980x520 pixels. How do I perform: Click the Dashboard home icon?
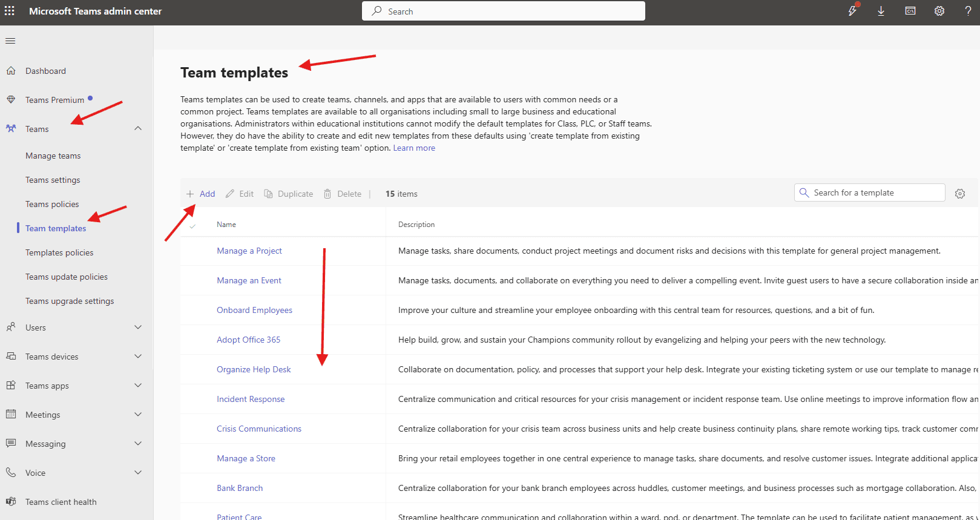[11, 71]
